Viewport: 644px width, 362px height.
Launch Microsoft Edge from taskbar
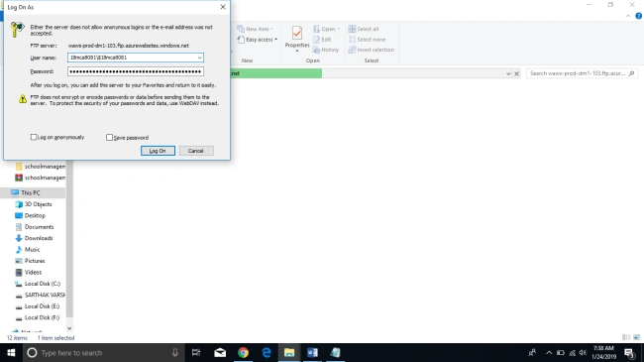click(x=267, y=352)
